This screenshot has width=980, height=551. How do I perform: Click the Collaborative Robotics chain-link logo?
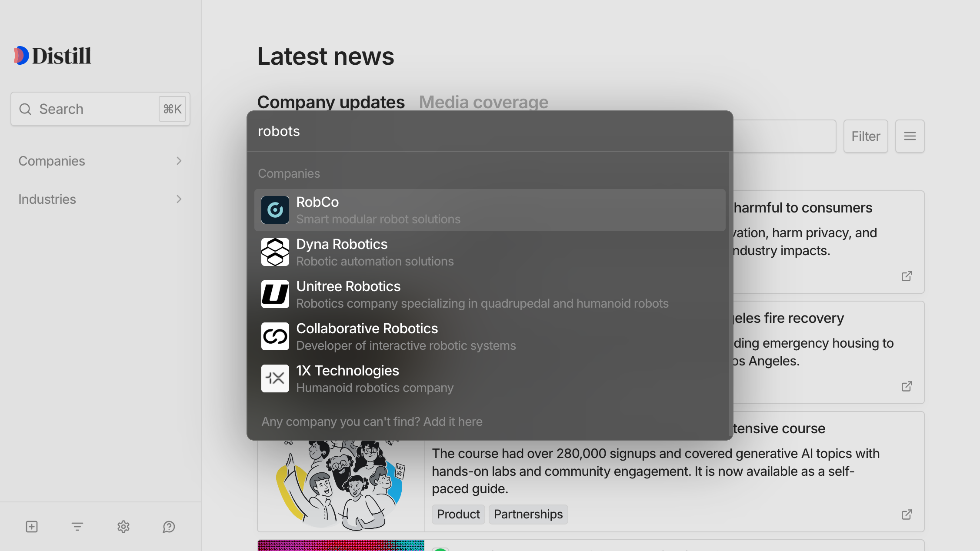click(275, 336)
